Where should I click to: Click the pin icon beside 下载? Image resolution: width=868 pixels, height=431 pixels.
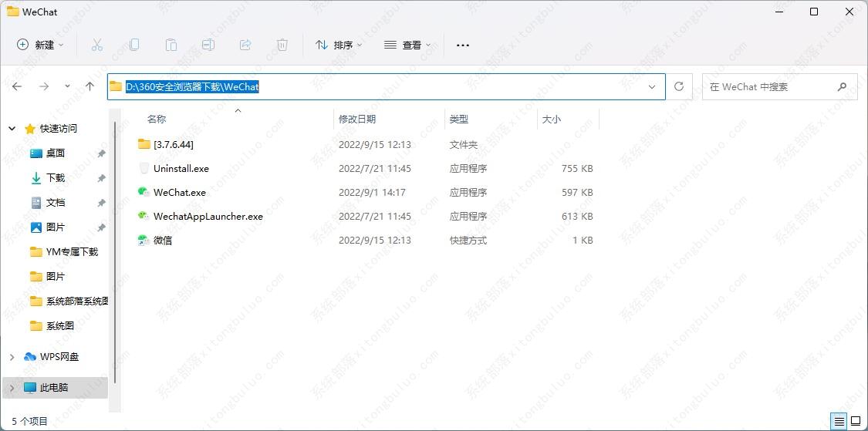click(x=101, y=178)
